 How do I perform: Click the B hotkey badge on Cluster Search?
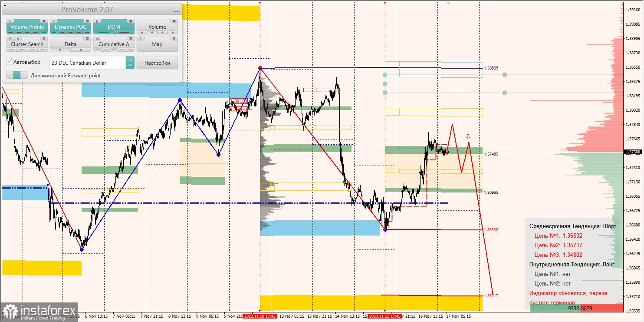pos(10,39)
